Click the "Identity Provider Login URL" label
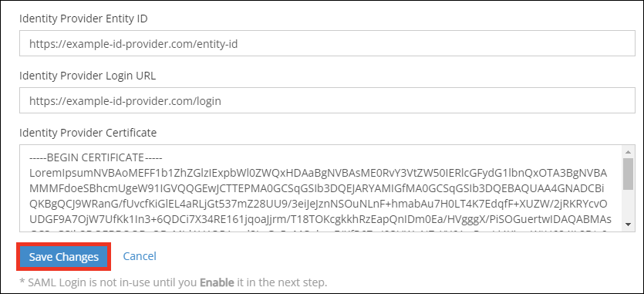 (x=87, y=76)
